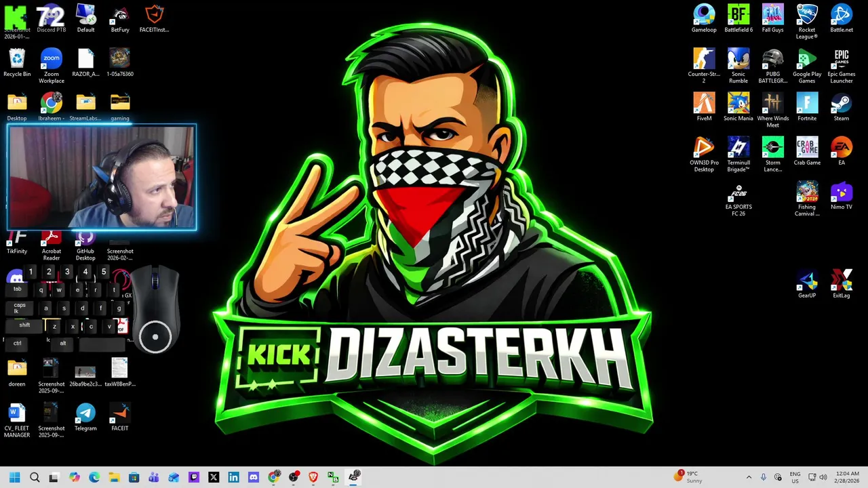The image size is (868, 488).
Task: Select the FACEITInst installer icon
Action: [x=155, y=19]
